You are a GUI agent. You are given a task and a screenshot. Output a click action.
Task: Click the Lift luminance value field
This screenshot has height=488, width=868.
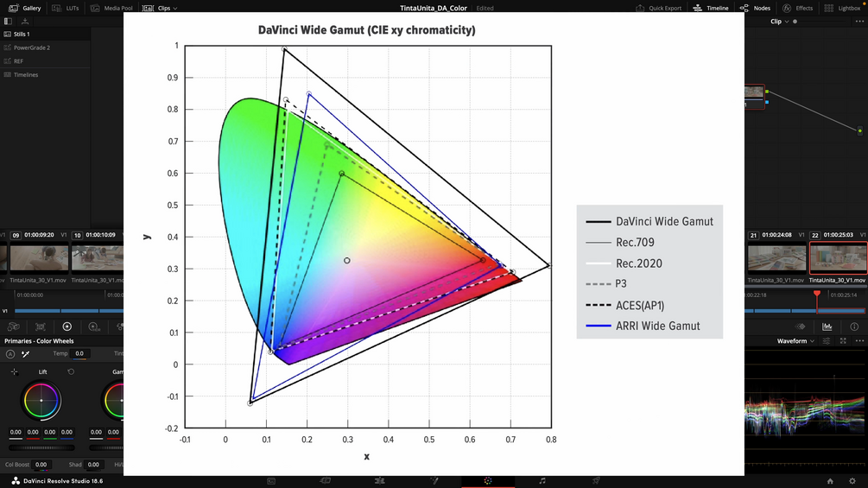16,432
